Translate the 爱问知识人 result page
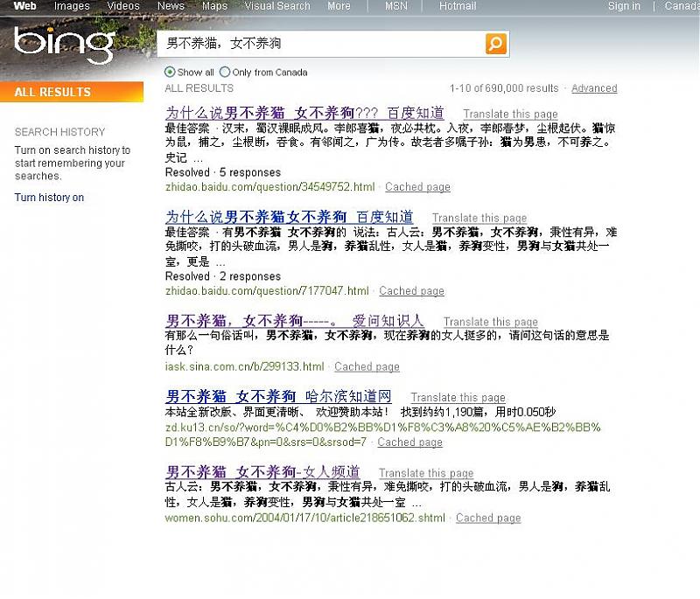Image resolution: width=700 pixels, height=599 pixels. 491,322
